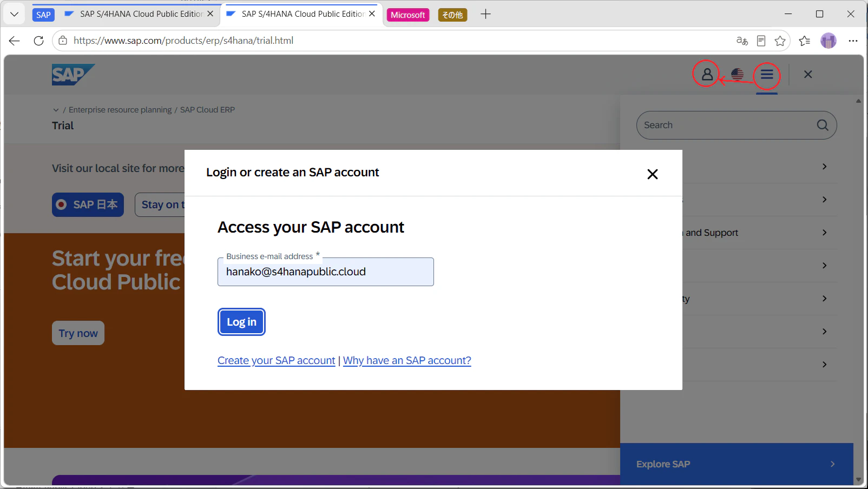This screenshot has width=868, height=489.
Task: Open Why have an SAP account link
Action: pyautogui.click(x=407, y=360)
